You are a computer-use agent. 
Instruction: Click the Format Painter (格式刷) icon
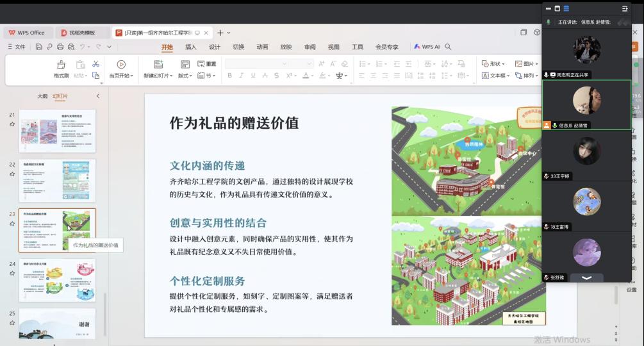click(61, 65)
